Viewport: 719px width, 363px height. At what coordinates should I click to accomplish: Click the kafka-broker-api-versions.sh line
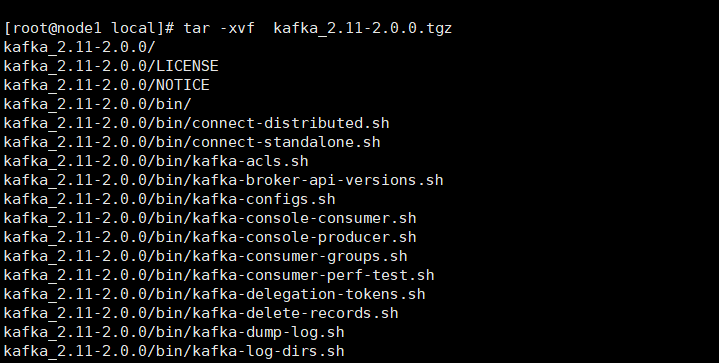223,180
